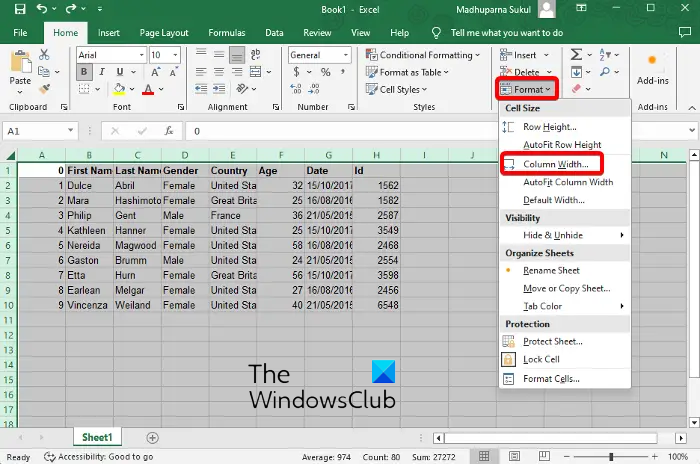The image size is (700, 464).
Task: Add a new sheet with plus icon
Action: 152,437
